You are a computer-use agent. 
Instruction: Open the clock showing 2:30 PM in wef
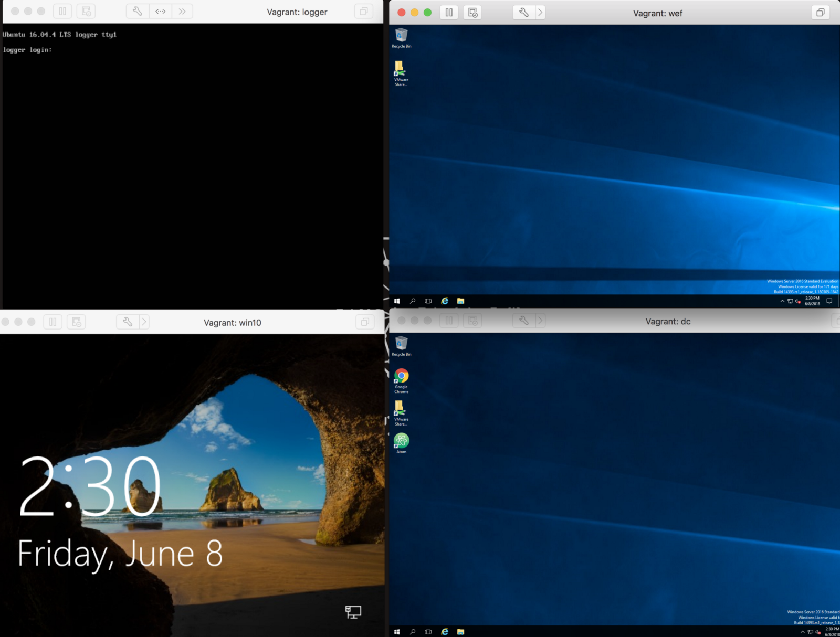pyautogui.click(x=812, y=301)
